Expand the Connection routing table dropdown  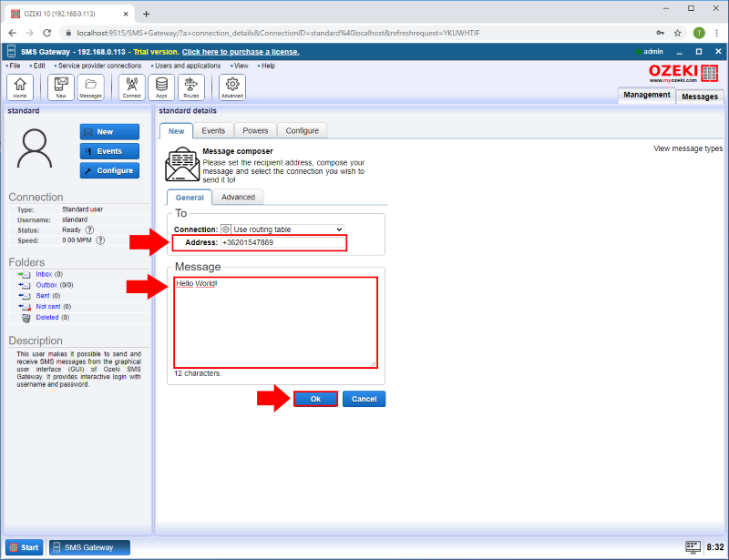[282, 229]
